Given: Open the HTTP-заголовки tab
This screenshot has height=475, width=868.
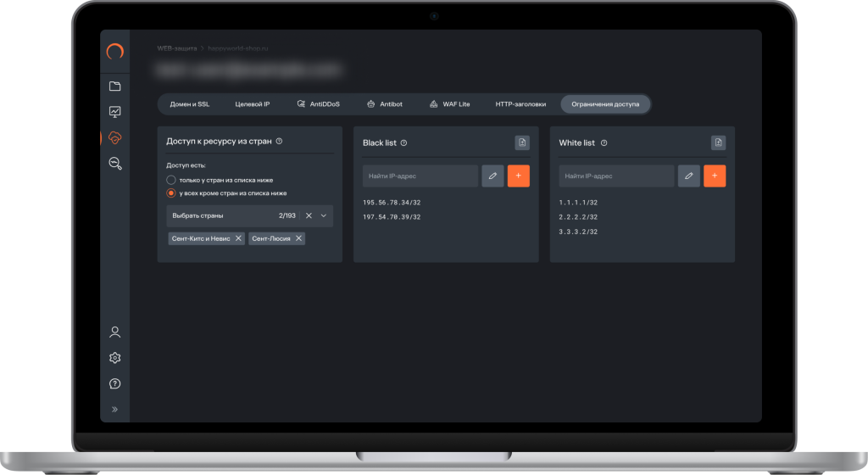Looking at the screenshot, I should coord(520,104).
